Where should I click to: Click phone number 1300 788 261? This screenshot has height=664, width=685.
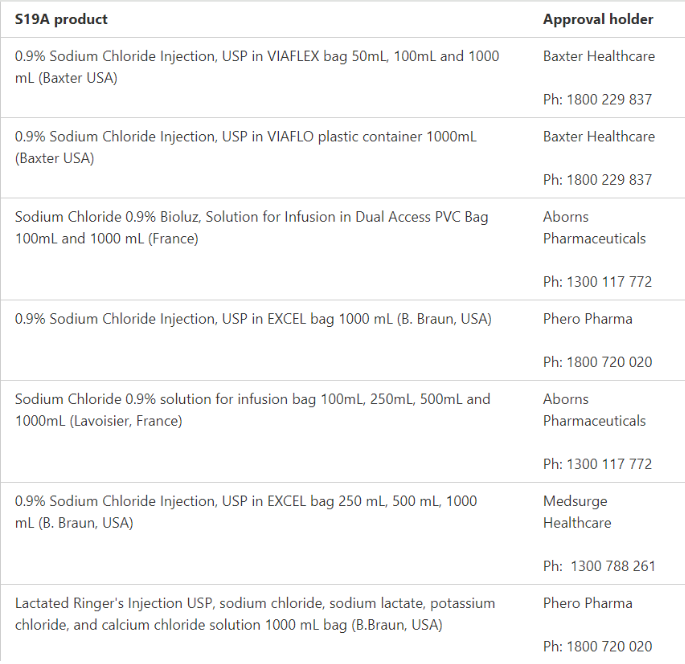pyautogui.click(x=599, y=566)
